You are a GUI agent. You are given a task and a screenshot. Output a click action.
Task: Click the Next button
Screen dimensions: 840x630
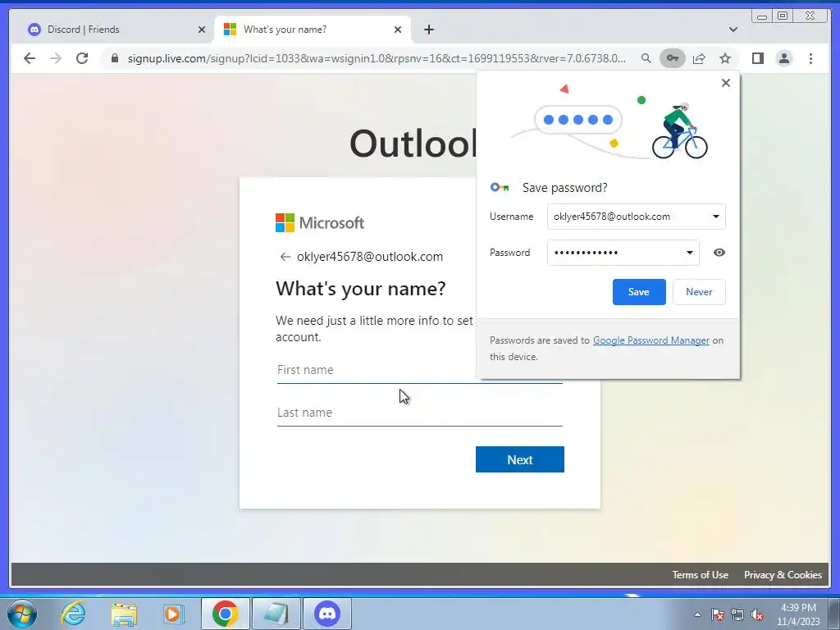[x=519, y=459]
